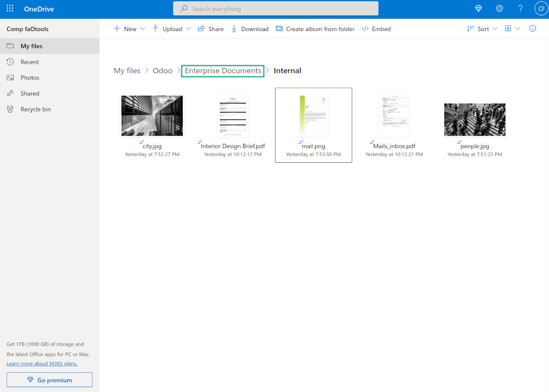Viewport: 549px width, 392px height.
Task: Expand the view options chevron
Action: click(x=518, y=29)
